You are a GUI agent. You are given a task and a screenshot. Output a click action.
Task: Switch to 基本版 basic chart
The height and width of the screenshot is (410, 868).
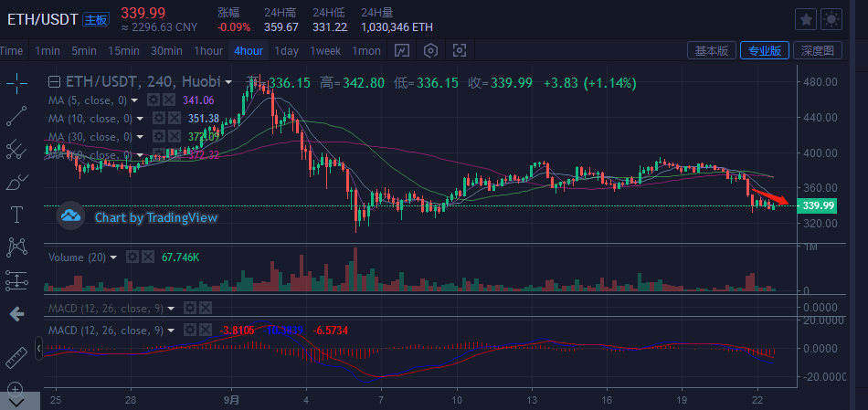(x=712, y=51)
